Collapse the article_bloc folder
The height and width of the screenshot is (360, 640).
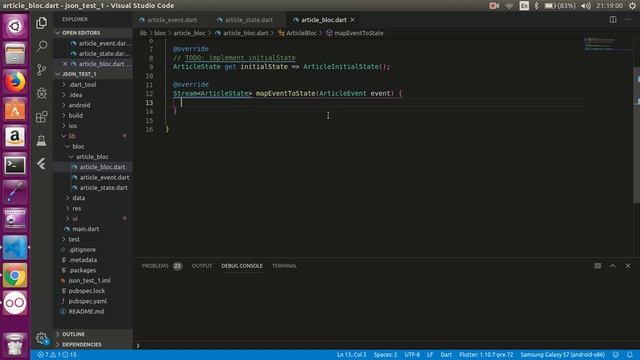(92, 157)
